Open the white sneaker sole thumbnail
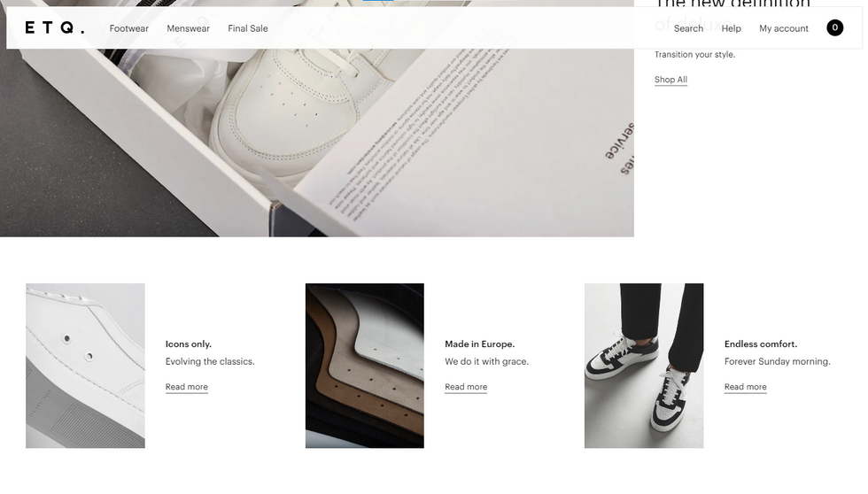Screen dimensions: 868x494 [x=85, y=366]
